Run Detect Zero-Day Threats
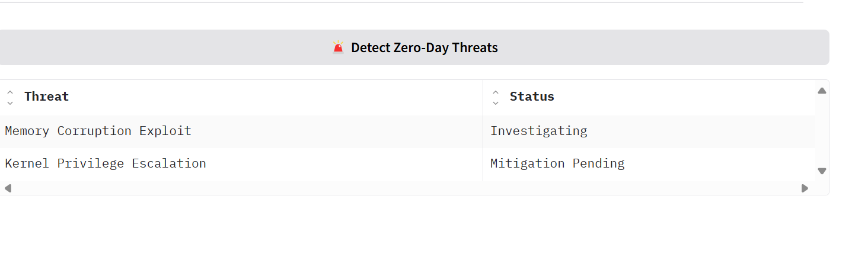The height and width of the screenshot is (270, 868). 413,47
